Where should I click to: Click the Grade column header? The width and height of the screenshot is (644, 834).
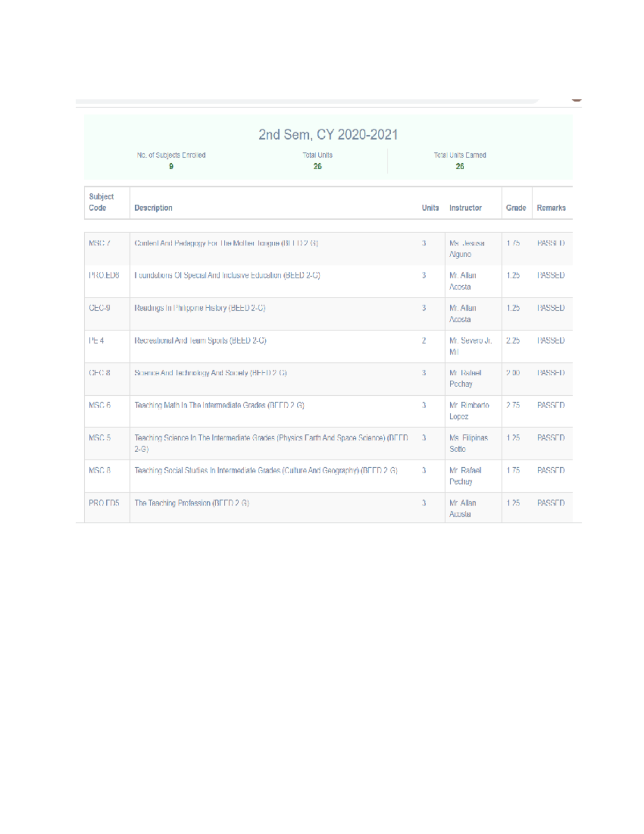pyautogui.click(x=516, y=208)
